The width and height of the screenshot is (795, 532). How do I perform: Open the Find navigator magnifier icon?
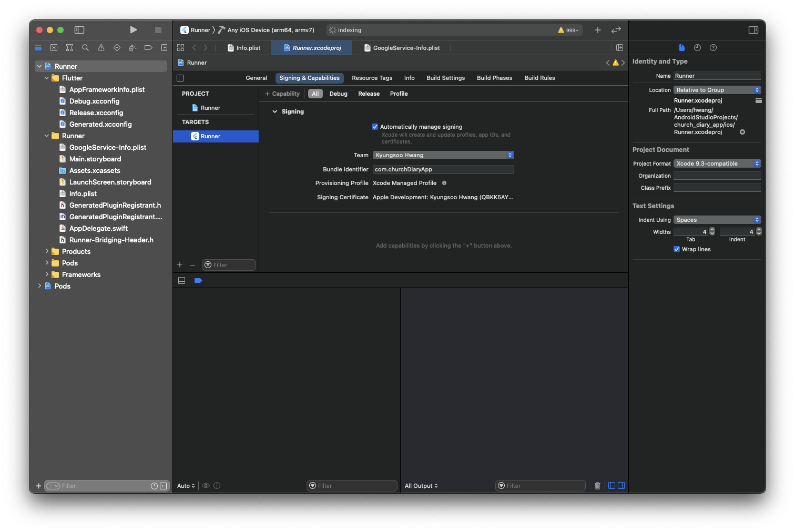pos(85,48)
